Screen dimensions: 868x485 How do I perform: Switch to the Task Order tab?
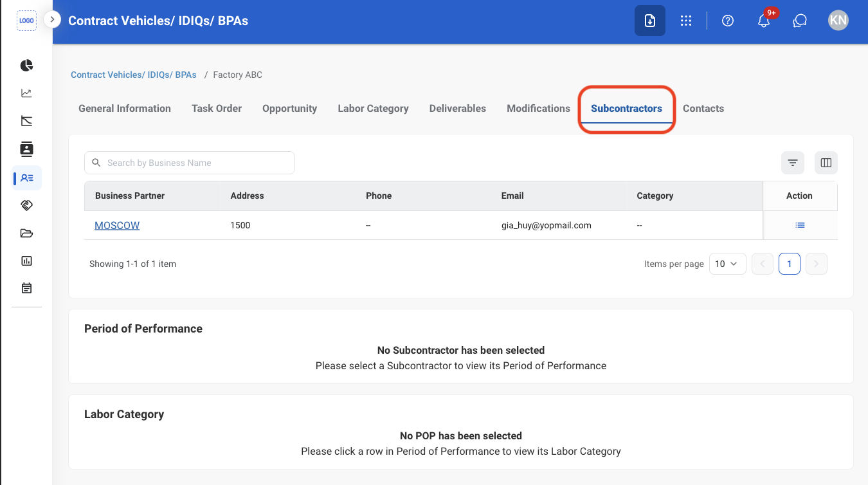(217, 109)
